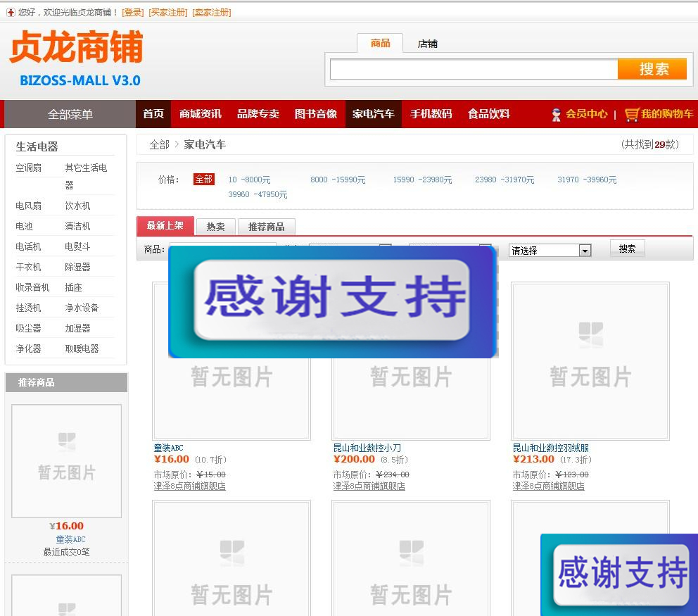The width and height of the screenshot is (698, 616).
Task: Open the 挂烫机 category
Action: pyautogui.click(x=28, y=308)
